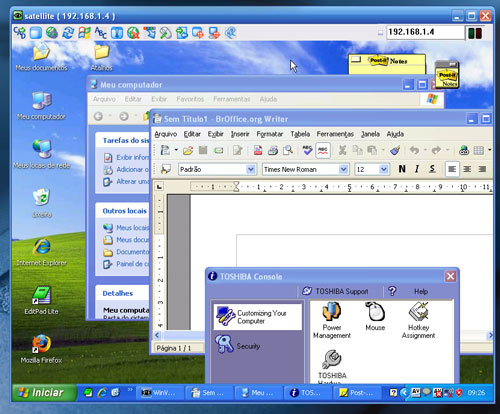Click the Redo arrow icon
The height and width of the screenshot is (414, 500).
click(436, 150)
